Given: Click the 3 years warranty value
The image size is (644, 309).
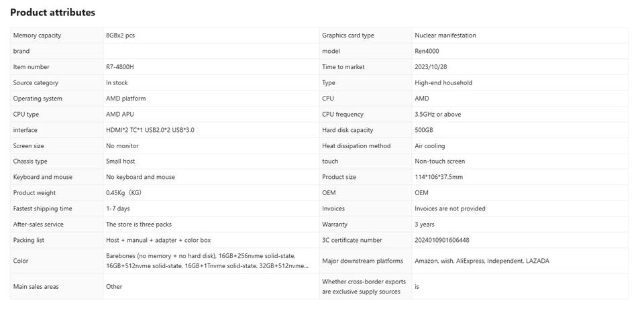Looking at the screenshot, I should tap(425, 225).
